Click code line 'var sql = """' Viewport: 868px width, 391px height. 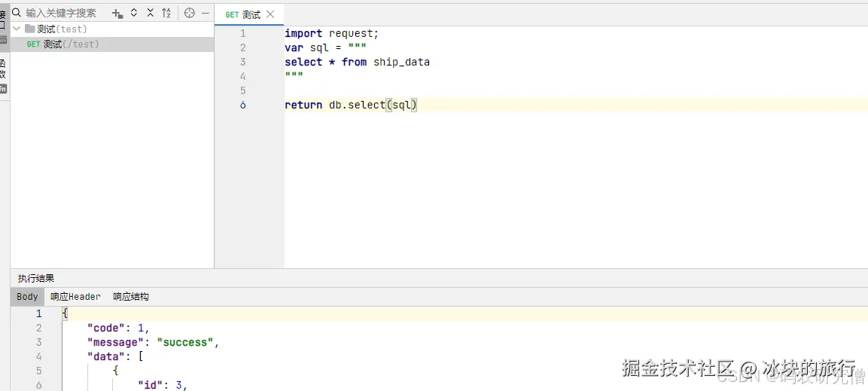[x=325, y=47]
